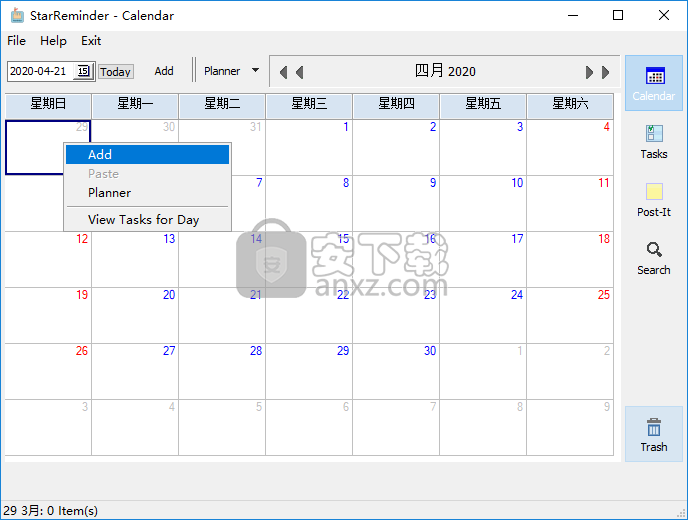Select April 1 cell

tap(309, 148)
